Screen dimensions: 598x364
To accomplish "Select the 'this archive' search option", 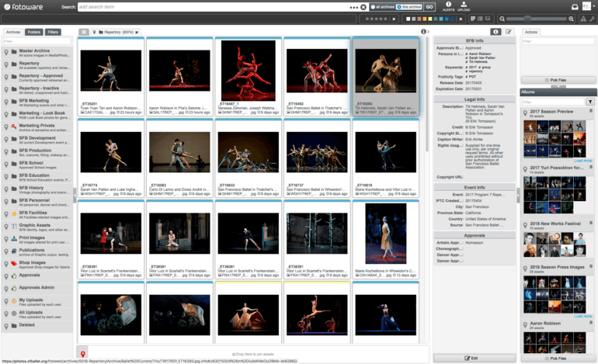I will pos(409,7).
